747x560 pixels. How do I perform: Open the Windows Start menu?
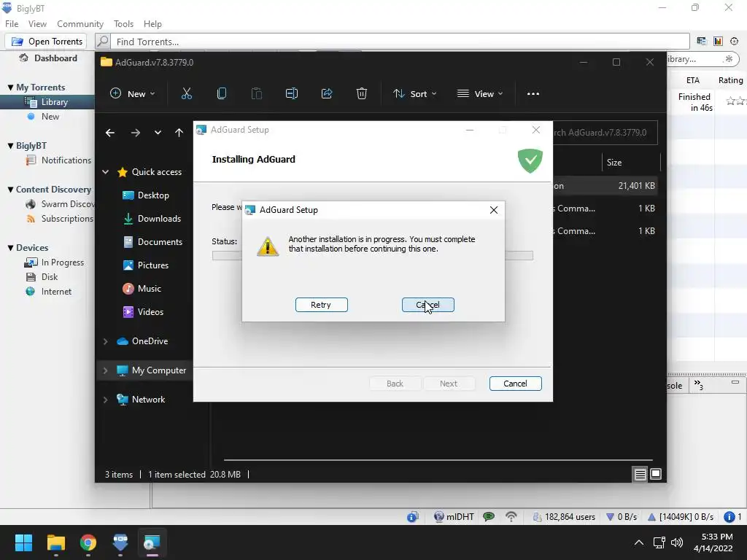23,542
